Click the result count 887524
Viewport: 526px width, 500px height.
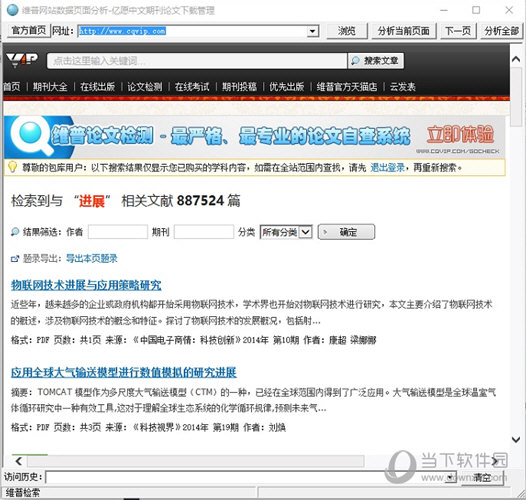pyautogui.click(x=200, y=201)
